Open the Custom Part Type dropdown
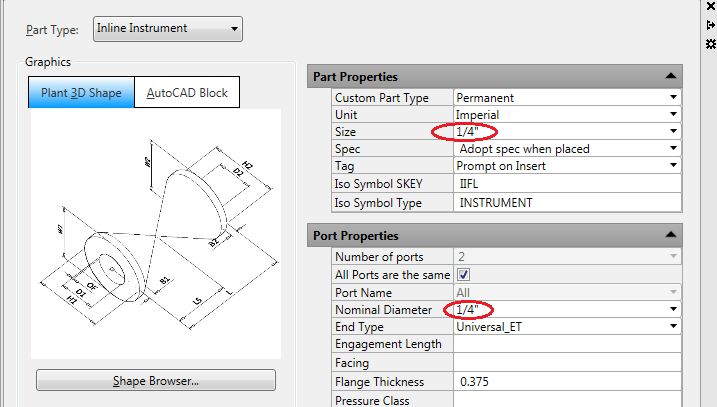717x407 pixels. tap(674, 98)
